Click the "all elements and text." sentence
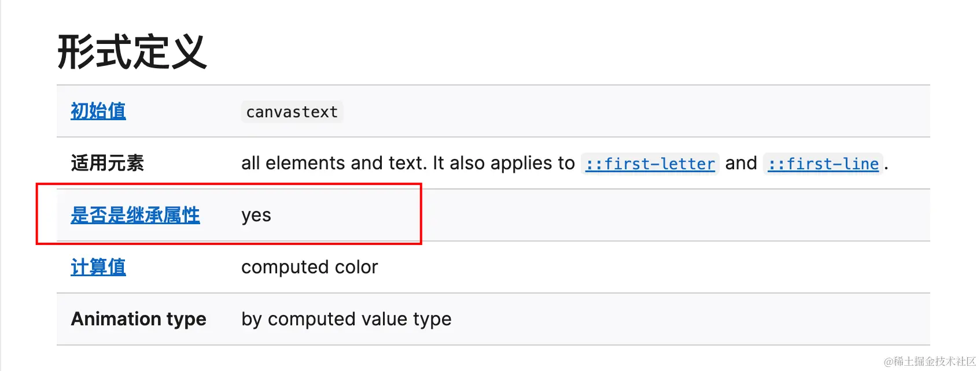This screenshot has height=371, width=980. click(334, 163)
